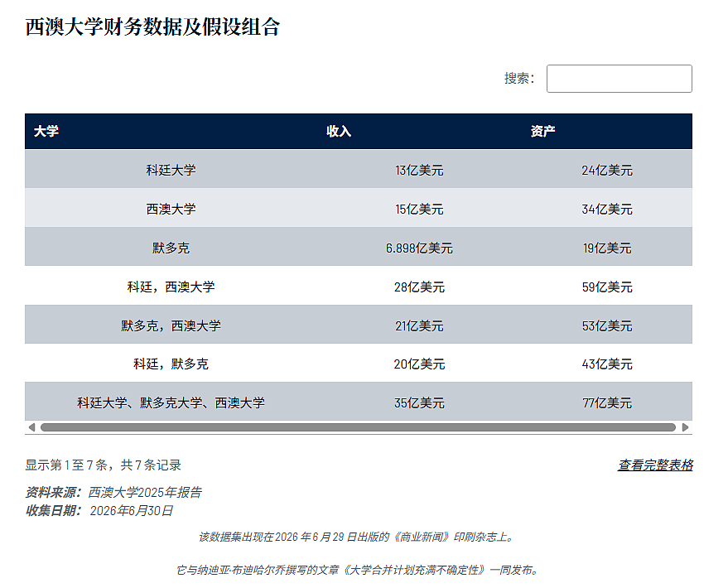Viewport: 728px width, 588px height.
Task: Open the 查看完整表格 link
Action: [655, 465]
